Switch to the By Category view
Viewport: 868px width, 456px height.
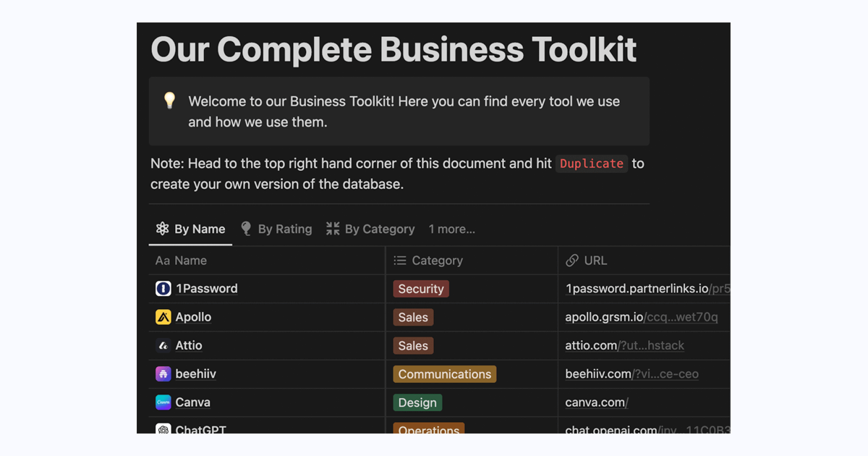point(370,229)
